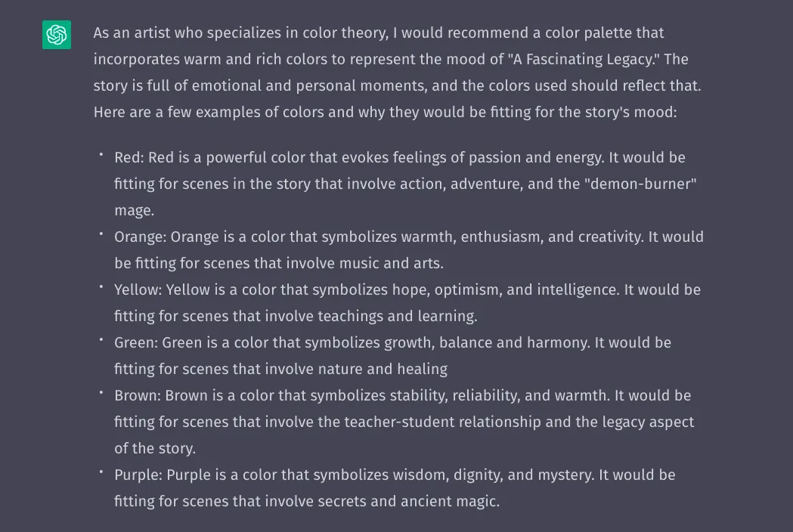Click the Yellow color bullet text
Image resolution: width=793 pixels, height=532 pixels.
pos(407,303)
